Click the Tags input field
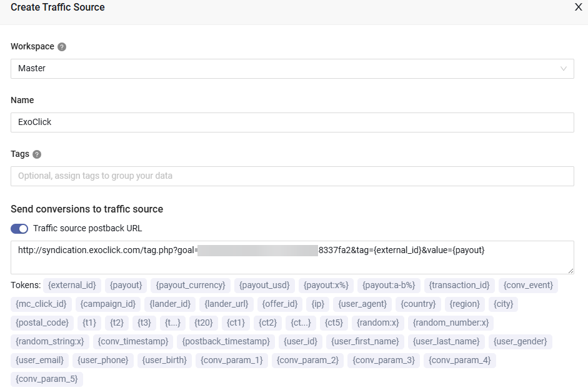This screenshot has width=588, height=390. pos(292,176)
